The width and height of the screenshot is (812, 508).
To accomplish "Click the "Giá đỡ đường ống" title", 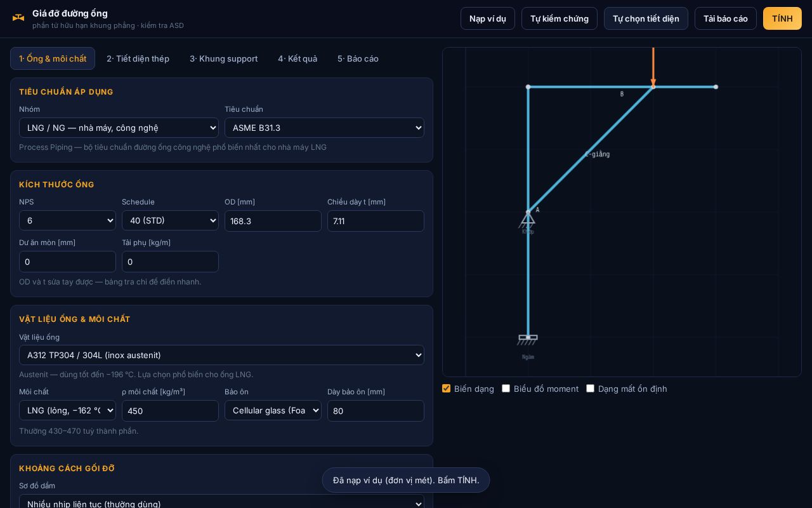I will click(70, 13).
